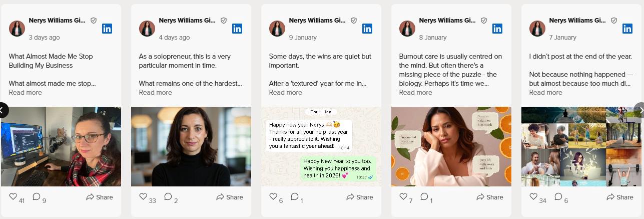Share the 9 January post
The image size is (644, 219).
[x=360, y=197]
